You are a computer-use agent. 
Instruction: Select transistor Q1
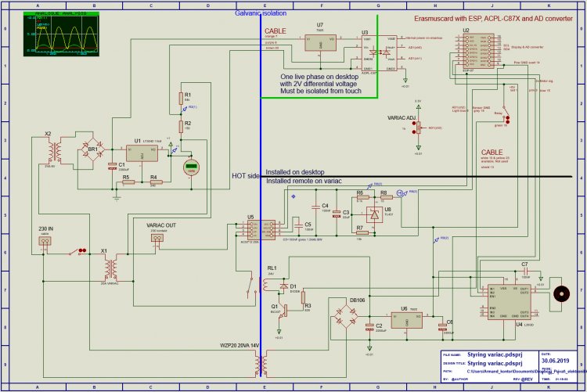point(283,311)
